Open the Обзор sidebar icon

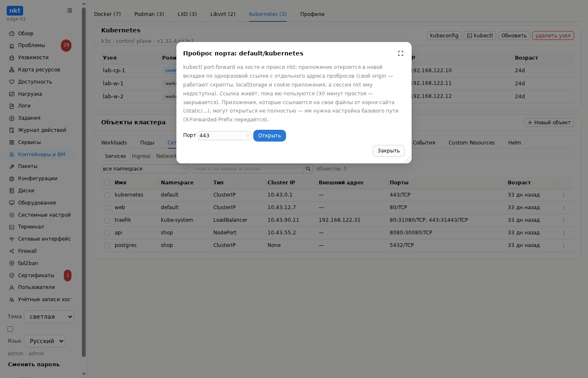[12, 34]
